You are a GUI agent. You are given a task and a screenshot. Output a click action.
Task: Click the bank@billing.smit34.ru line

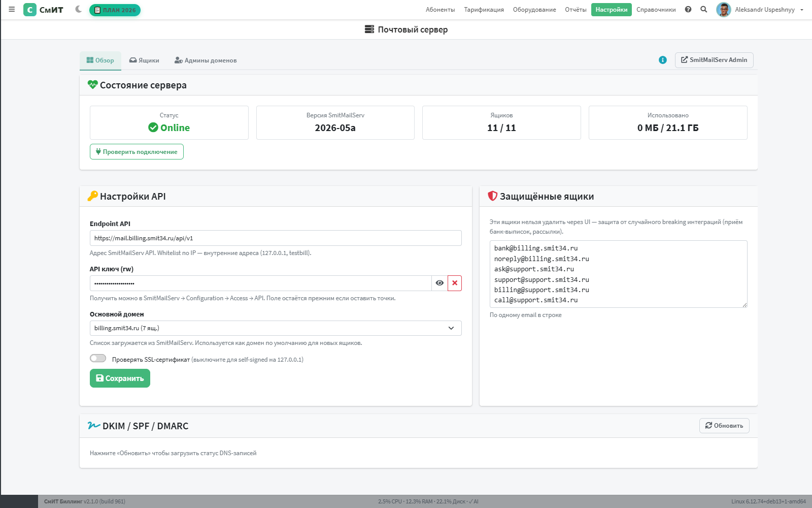click(x=536, y=248)
